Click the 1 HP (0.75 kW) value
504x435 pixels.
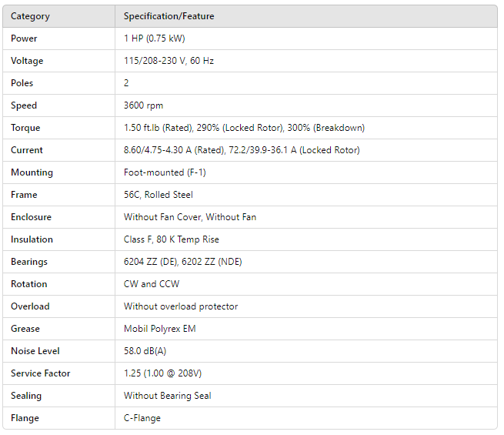tap(155, 38)
